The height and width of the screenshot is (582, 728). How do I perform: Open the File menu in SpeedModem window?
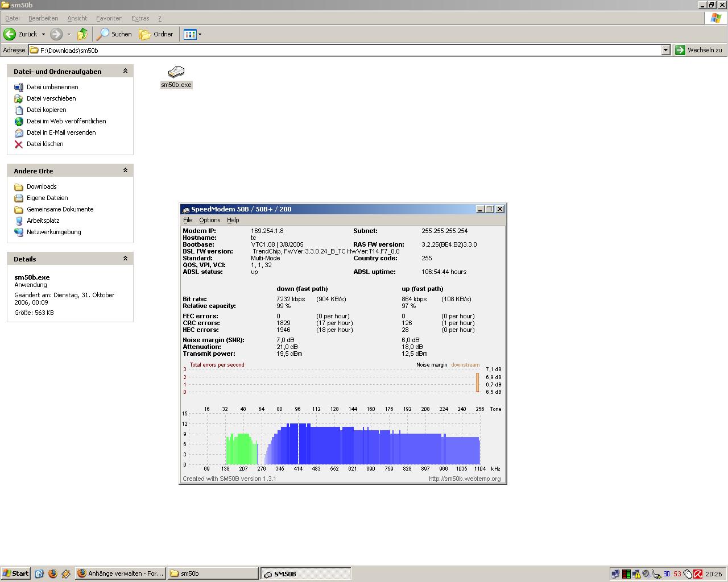pos(188,220)
